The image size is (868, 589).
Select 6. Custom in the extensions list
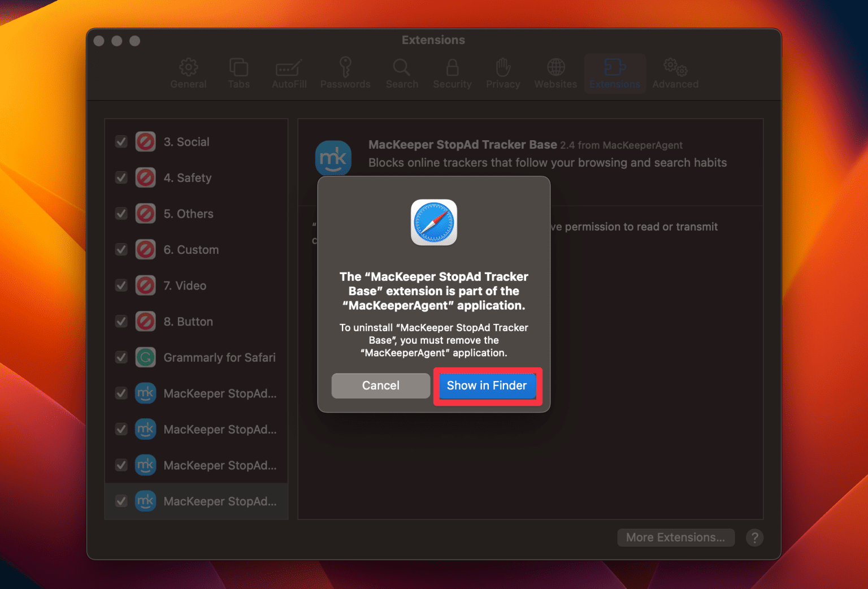[x=191, y=250]
